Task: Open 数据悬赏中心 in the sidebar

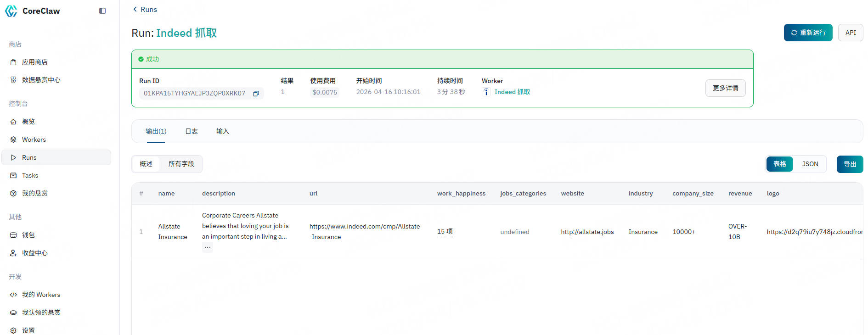Action: 41,80
